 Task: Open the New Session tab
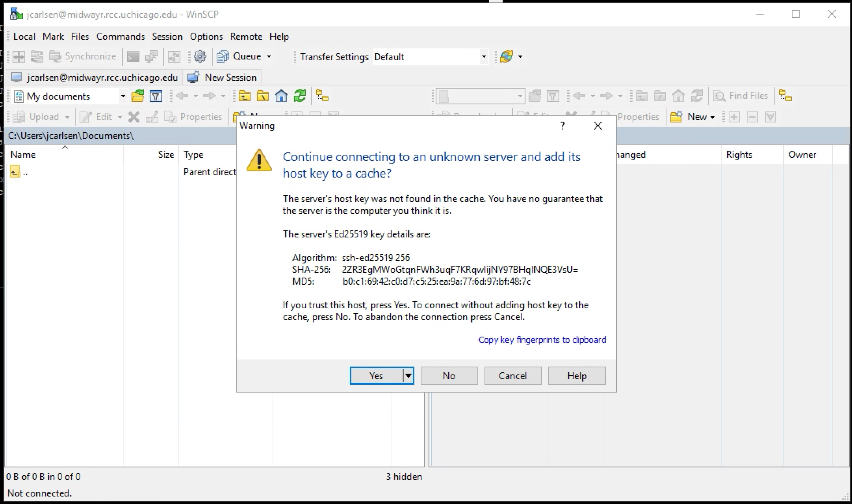(223, 77)
